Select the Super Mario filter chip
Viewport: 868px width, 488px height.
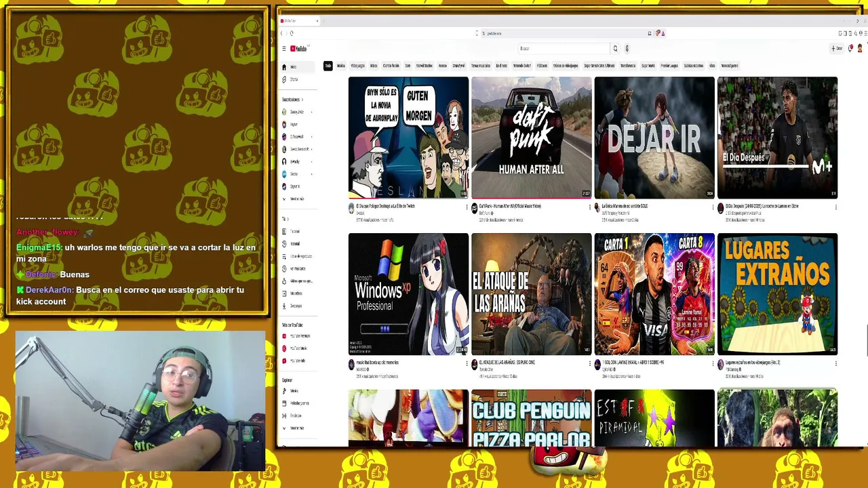[648, 66]
